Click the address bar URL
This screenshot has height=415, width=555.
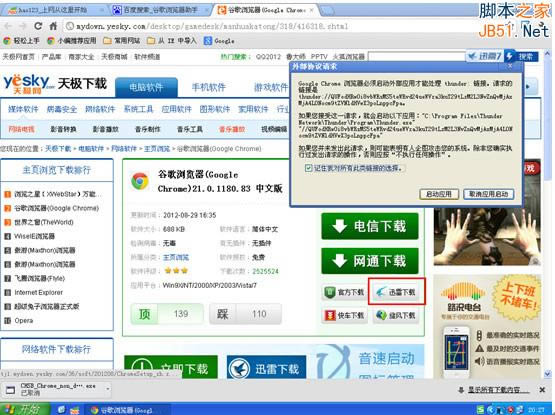tap(212, 26)
